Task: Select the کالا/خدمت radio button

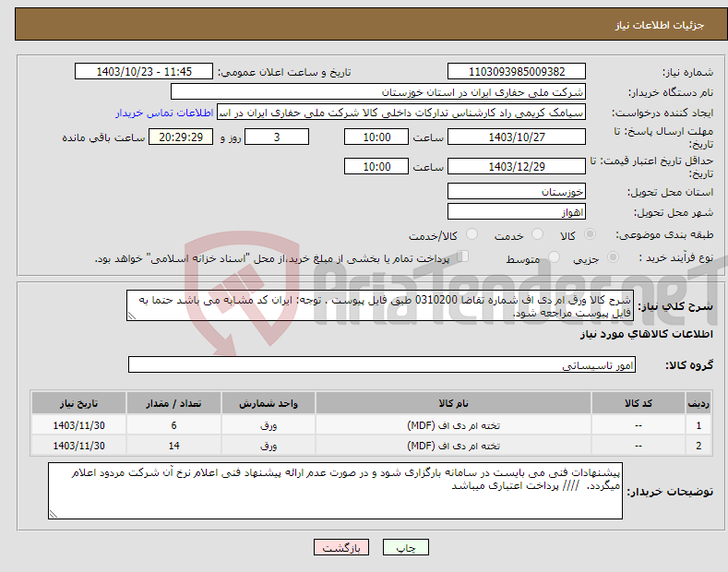Action: click(x=471, y=234)
